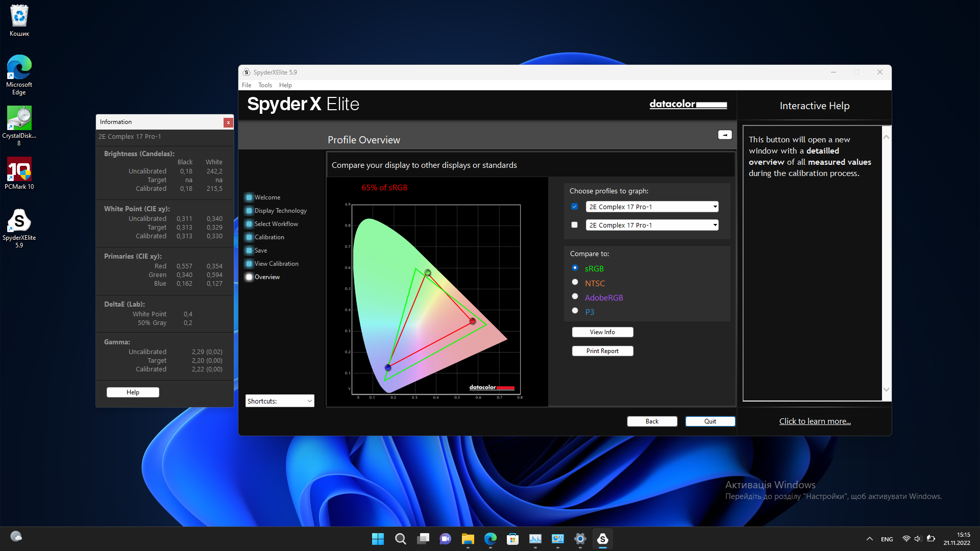The image size is (980, 551).
Task: Open the Tools menu
Action: pos(265,85)
